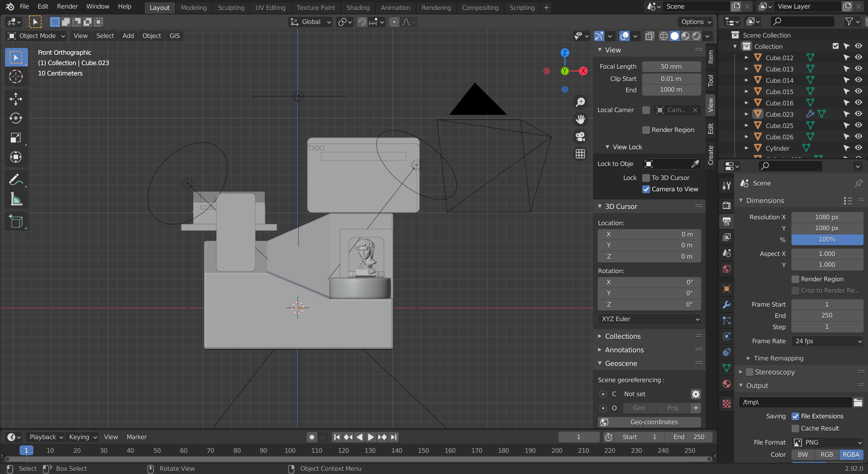Click the output path folder browse icon
Viewport: 868px width, 474px height.
[858, 402]
